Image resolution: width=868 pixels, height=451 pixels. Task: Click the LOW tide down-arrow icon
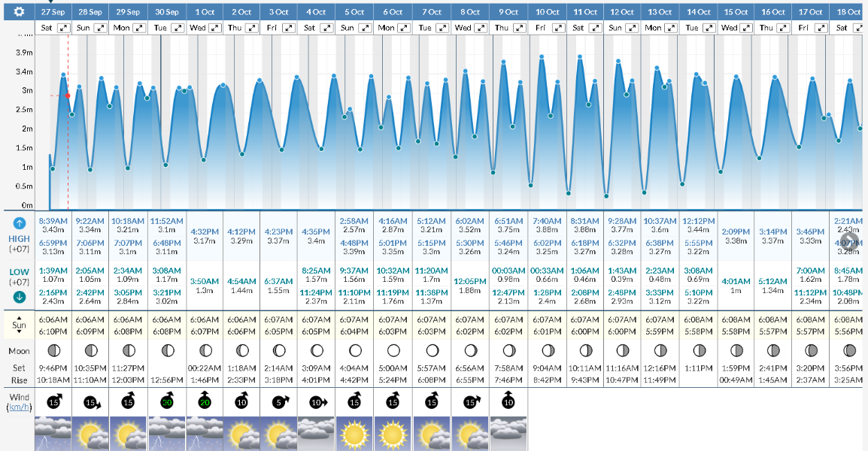pyautogui.click(x=20, y=296)
